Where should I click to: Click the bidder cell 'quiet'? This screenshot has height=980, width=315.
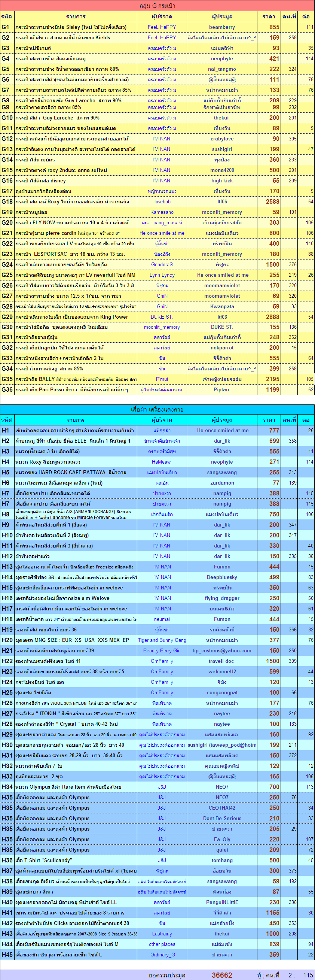point(222,850)
